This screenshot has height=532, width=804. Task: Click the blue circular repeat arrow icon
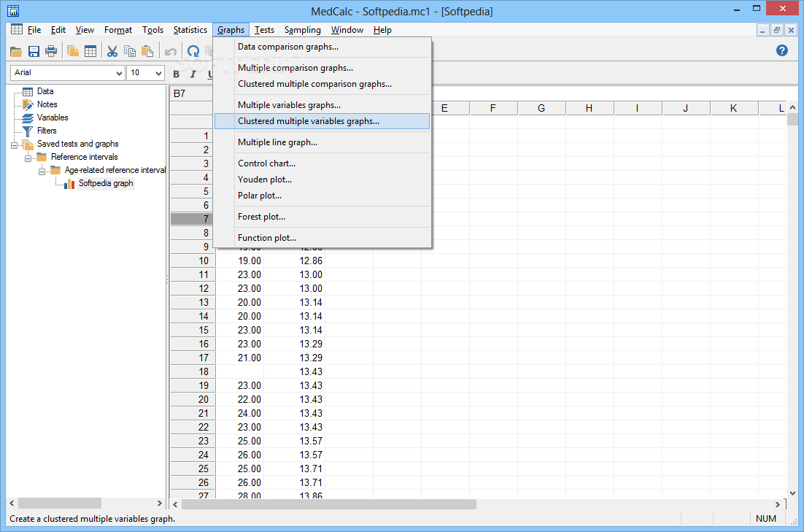coord(193,51)
